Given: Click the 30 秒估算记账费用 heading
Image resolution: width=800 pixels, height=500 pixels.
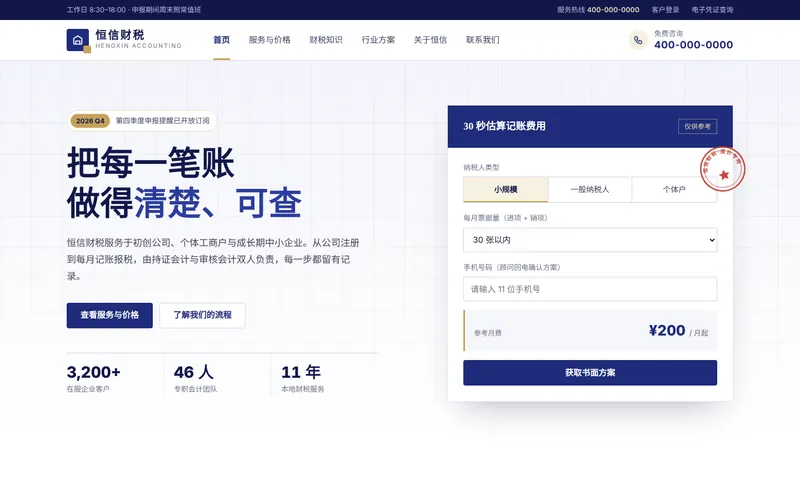Looking at the screenshot, I should [x=504, y=126].
